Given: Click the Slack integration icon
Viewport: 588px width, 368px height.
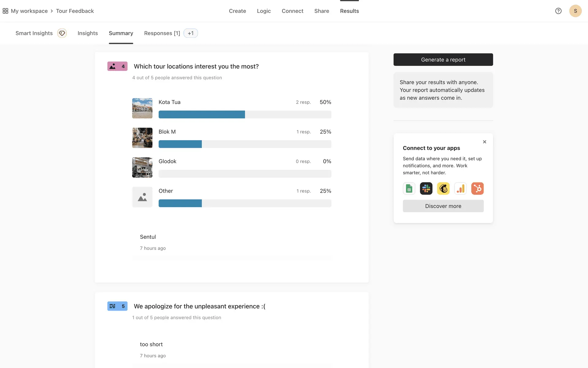Looking at the screenshot, I should (x=426, y=189).
